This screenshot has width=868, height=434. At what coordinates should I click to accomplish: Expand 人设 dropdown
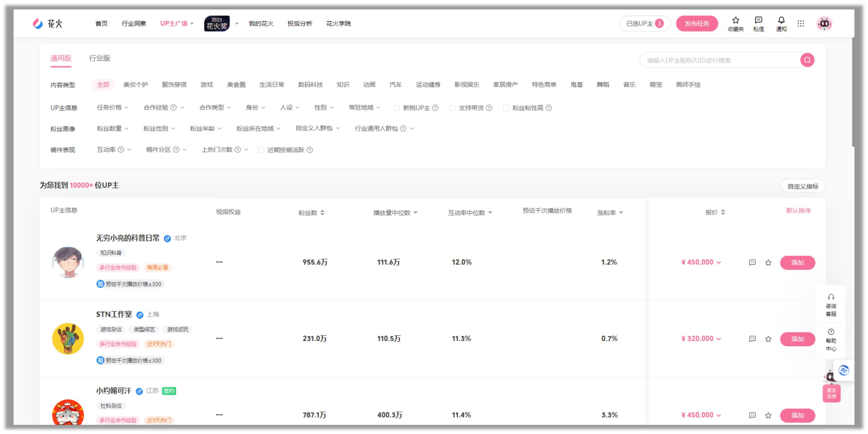click(290, 107)
